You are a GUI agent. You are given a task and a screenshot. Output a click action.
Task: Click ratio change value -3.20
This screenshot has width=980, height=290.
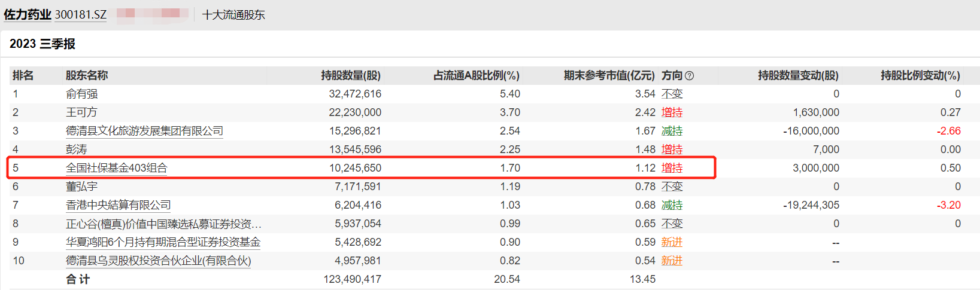pos(949,205)
